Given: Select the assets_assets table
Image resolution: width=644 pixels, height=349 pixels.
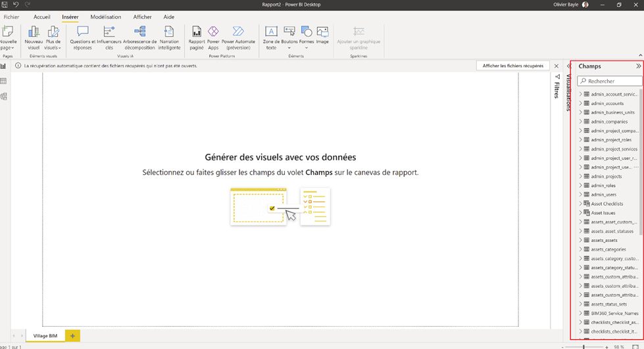Looking at the screenshot, I should tap(604, 240).
